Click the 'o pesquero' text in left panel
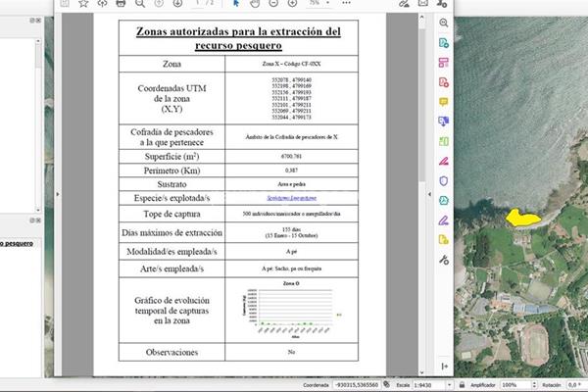The width and height of the screenshot is (588, 392). pyautogui.click(x=16, y=243)
